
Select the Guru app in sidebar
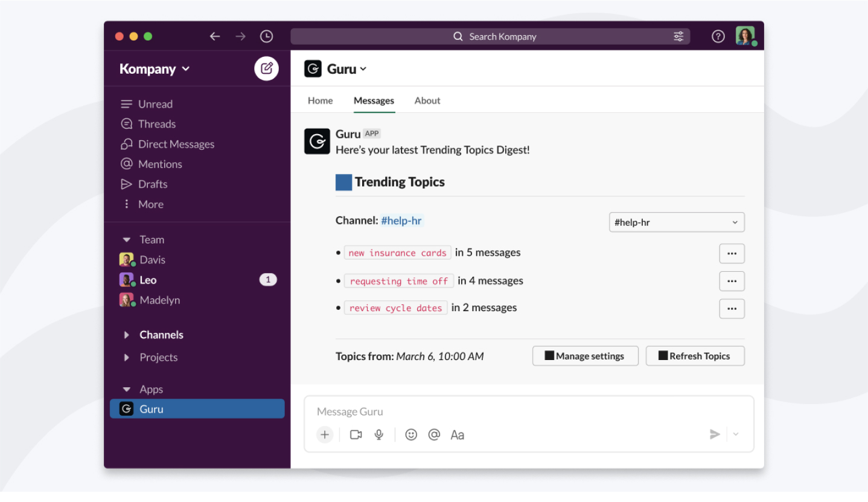coord(197,409)
